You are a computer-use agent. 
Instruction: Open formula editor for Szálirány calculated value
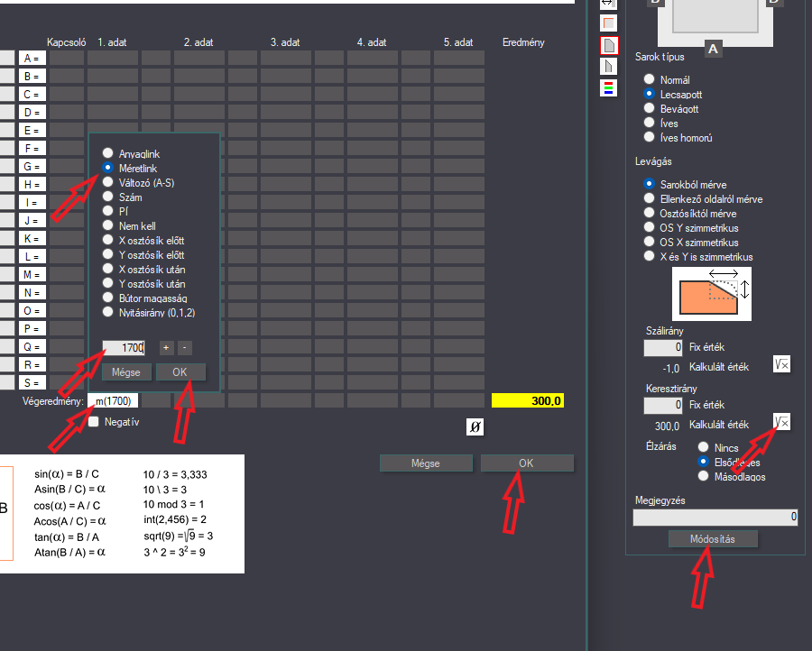781,364
